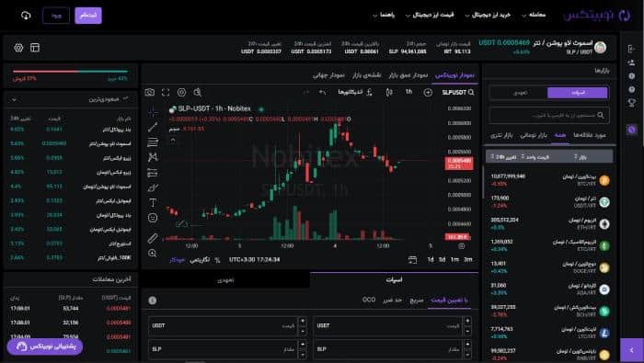Image resolution: width=644 pixels, height=363 pixels.
Task: Open the go-to-date calendar icon
Action: tap(412, 260)
